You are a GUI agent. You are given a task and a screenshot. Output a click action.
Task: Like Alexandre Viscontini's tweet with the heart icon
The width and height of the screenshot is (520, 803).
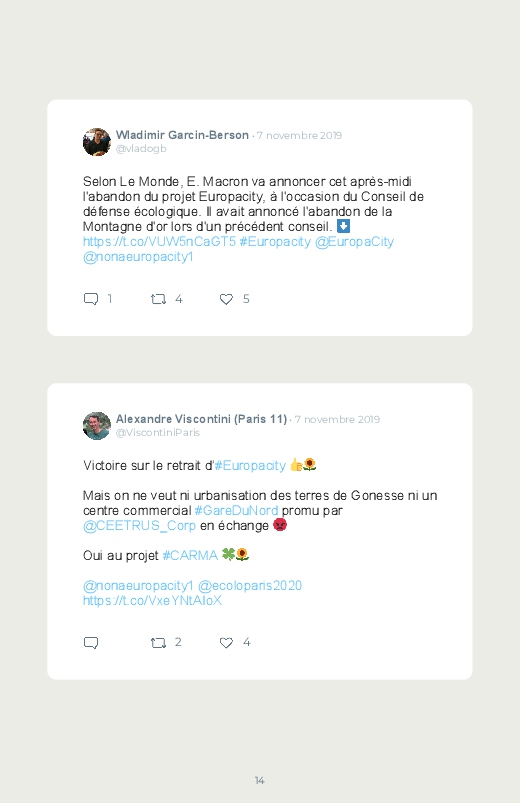pyautogui.click(x=226, y=643)
